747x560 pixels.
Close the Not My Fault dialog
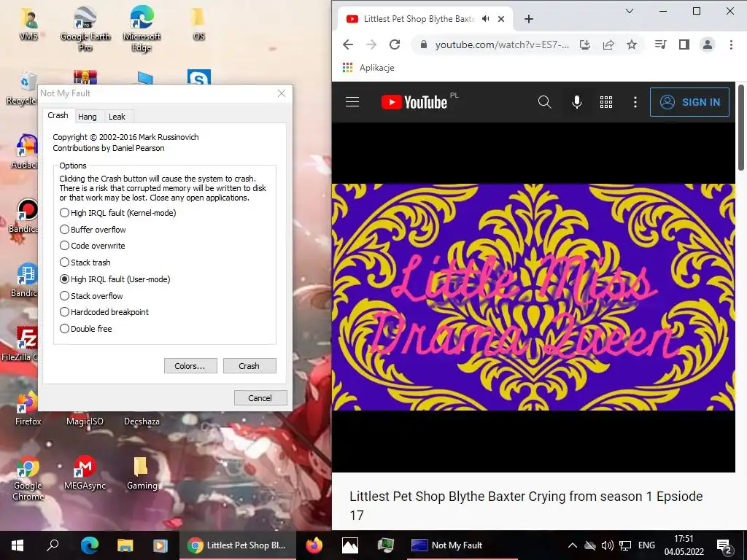282,93
